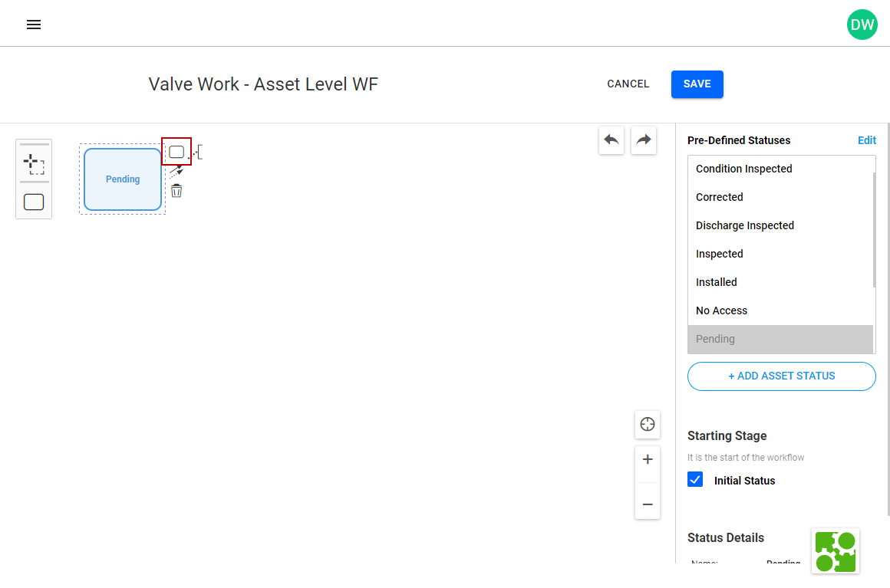Click the Save button

(x=697, y=84)
